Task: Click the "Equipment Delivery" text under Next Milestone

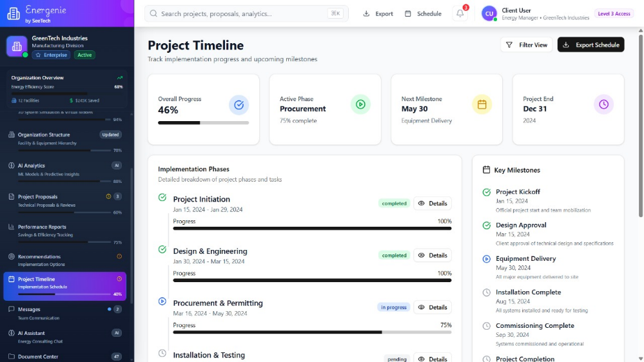Action: (426, 120)
